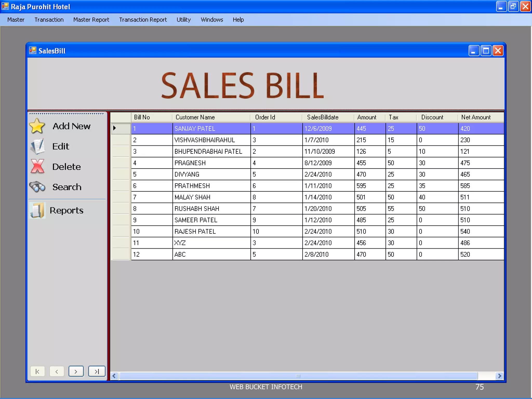Click the Edit label
This screenshot has width=532, height=399.
click(x=61, y=147)
